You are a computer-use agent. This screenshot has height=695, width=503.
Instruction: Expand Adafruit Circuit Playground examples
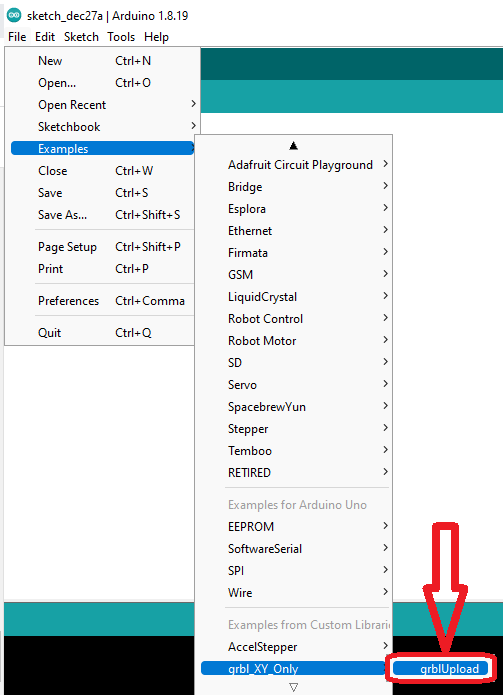tap(295, 165)
